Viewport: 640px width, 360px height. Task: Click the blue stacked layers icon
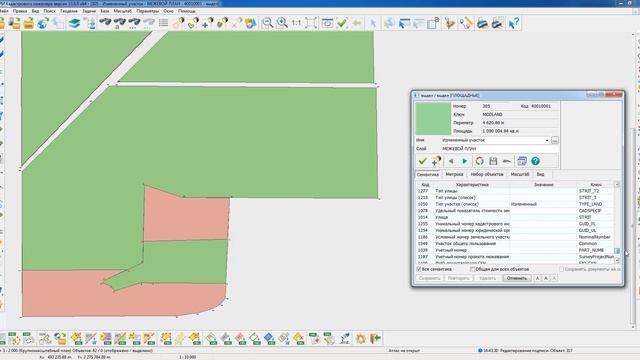click(74, 23)
